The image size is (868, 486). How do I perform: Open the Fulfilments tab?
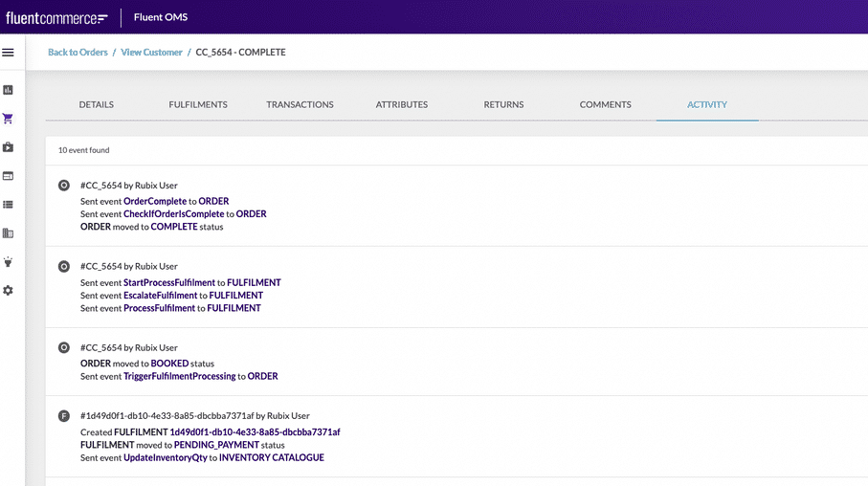198,104
